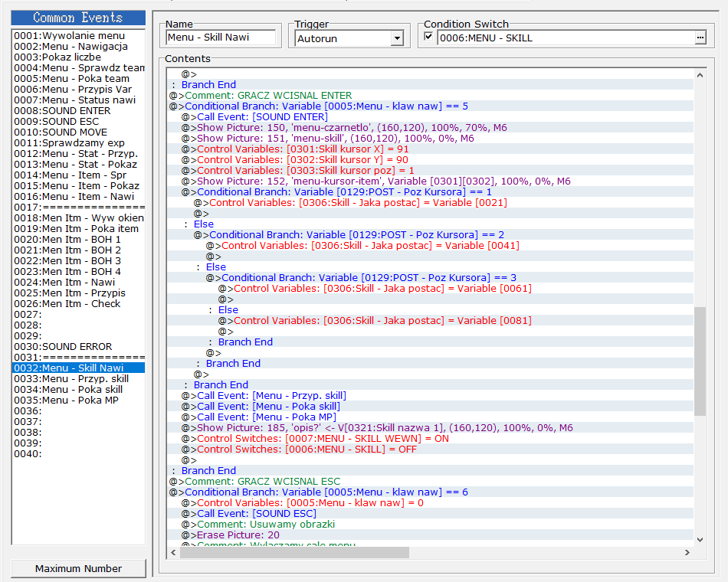The height and width of the screenshot is (582, 728).
Task: Click the contents scroll up arrow
Action: click(x=700, y=75)
